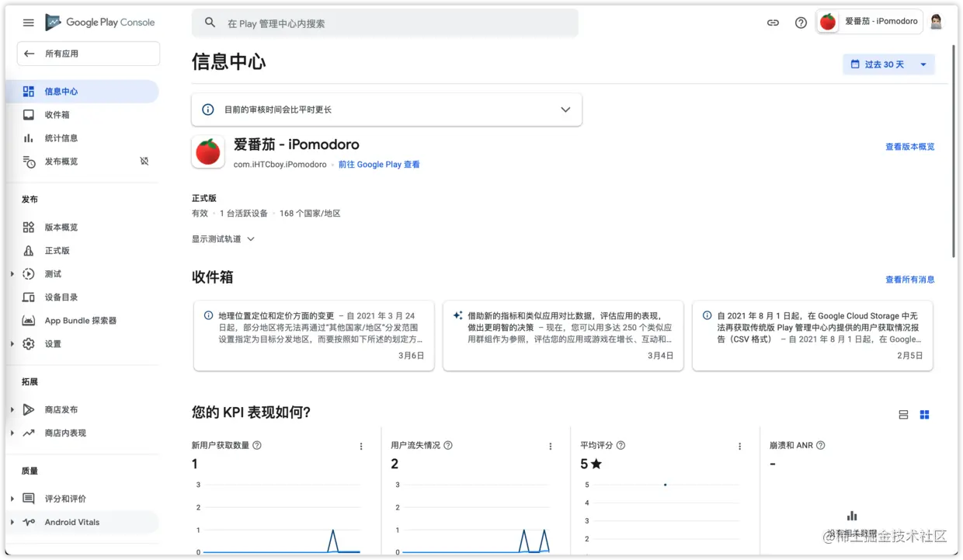This screenshot has width=963, height=560.
Task: Expand the Android Vitals sidebar tree arrow
Action: [12, 523]
